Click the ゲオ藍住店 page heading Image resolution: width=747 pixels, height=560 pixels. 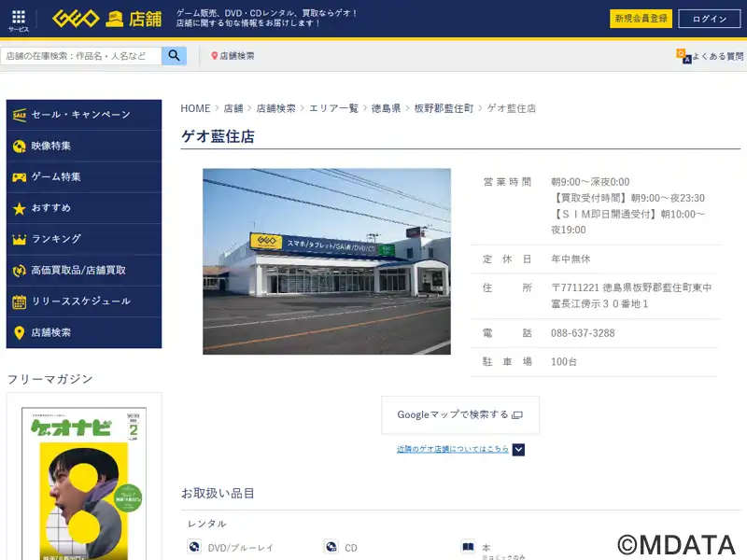[218, 136]
